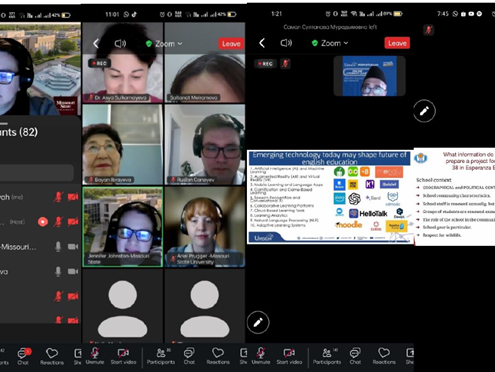Tap the TikTok icon in the 11:01 status bar
The height and width of the screenshot is (372, 495).
pyautogui.click(x=134, y=14)
